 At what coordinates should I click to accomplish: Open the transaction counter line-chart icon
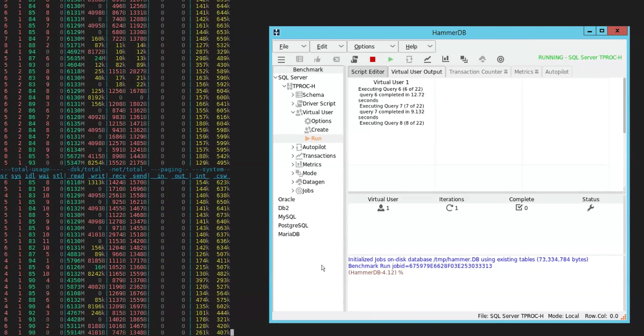click(428, 59)
